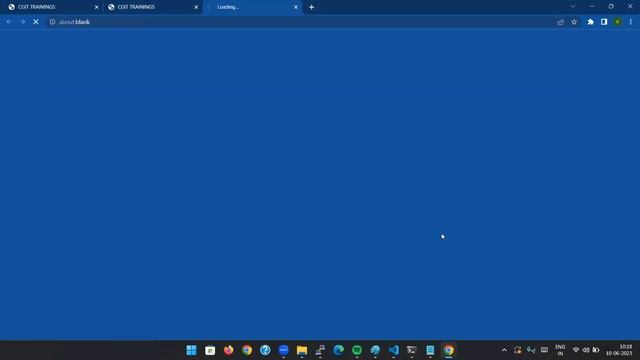Open the Extensions puzzle icon
640x360 pixels.
[x=590, y=22]
